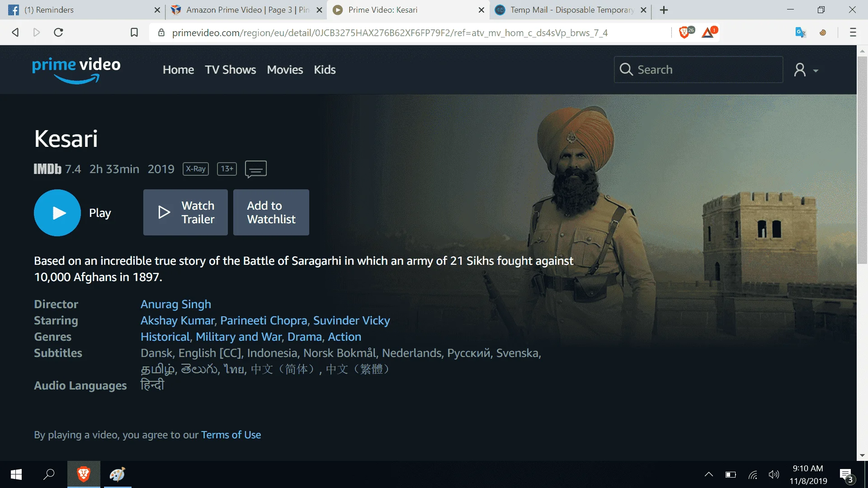
Task: Open the TV Shows menu
Action: click(231, 70)
